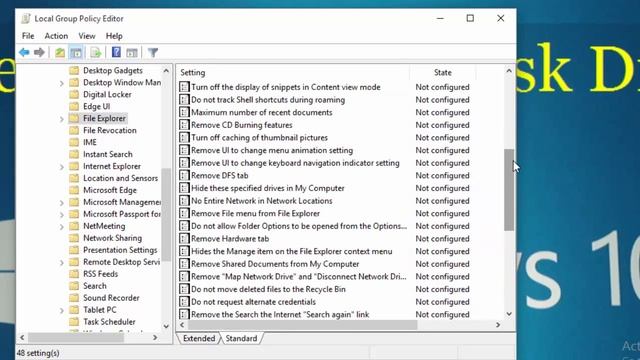Toggle the show/hide console tree icon
The height and width of the screenshot is (360, 640).
coord(76,52)
